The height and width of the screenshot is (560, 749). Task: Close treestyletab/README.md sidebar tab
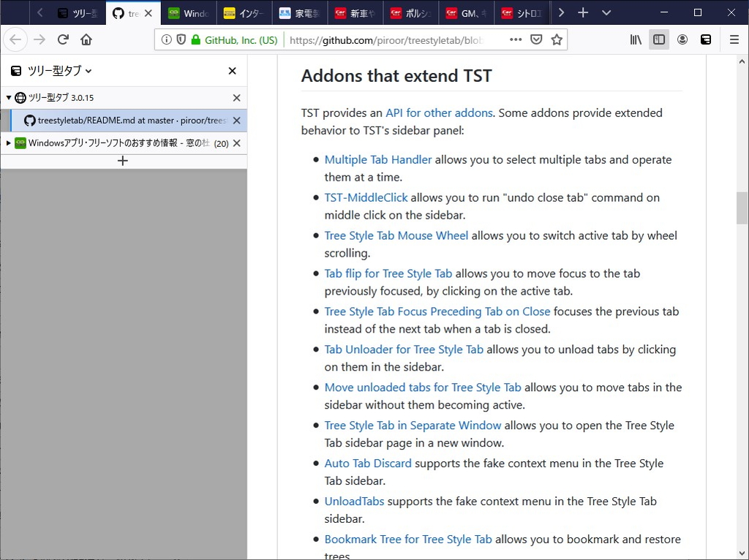click(x=236, y=121)
